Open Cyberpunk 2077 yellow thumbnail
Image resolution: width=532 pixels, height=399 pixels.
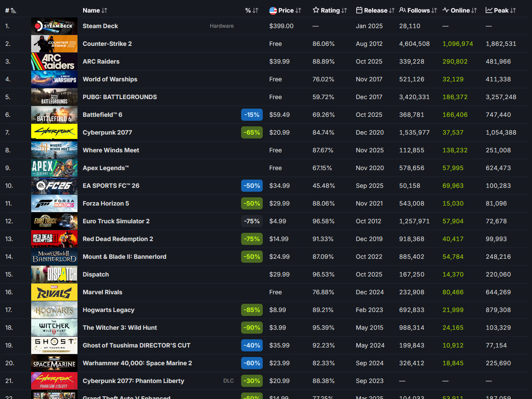(x=54, y=132)
